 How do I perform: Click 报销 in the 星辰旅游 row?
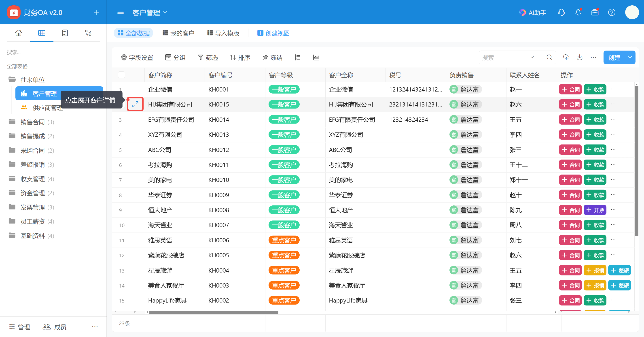point(595,270)
